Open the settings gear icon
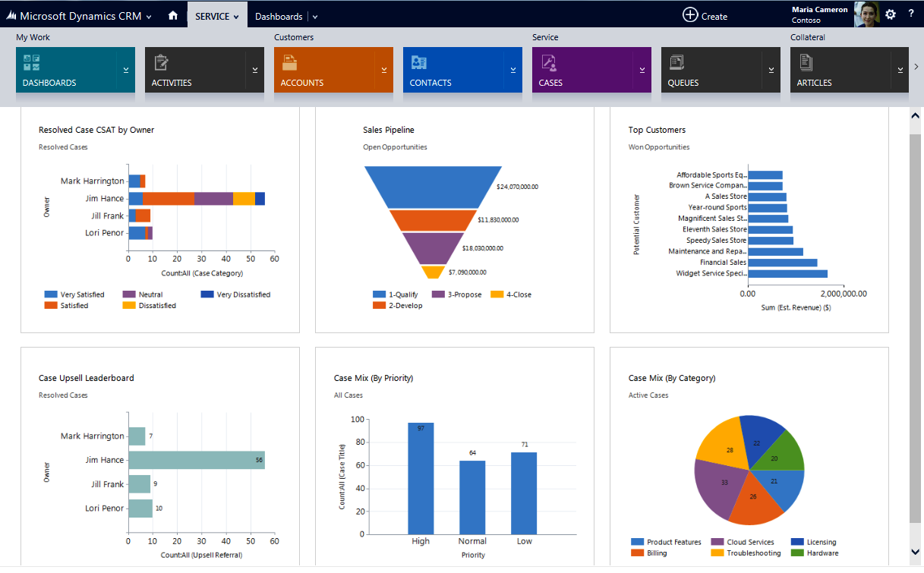This screenshot has height=573, width=924. coord(891,14)
